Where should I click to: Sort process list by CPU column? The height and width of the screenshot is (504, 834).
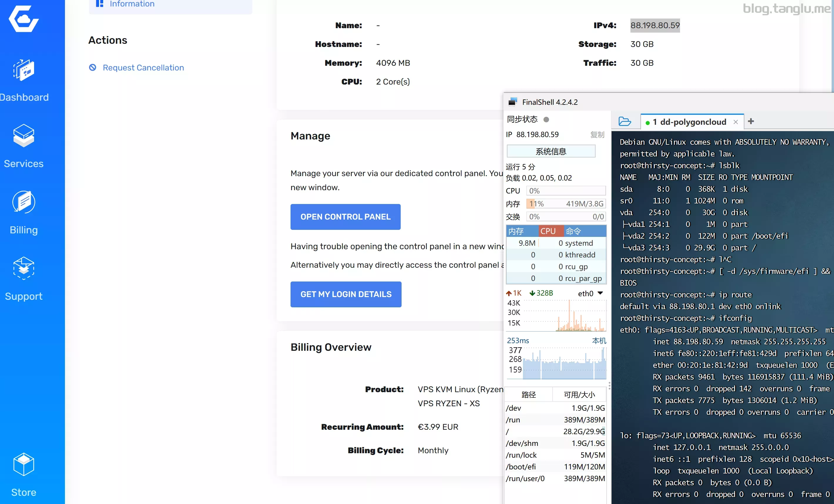(x=551, y=231)
